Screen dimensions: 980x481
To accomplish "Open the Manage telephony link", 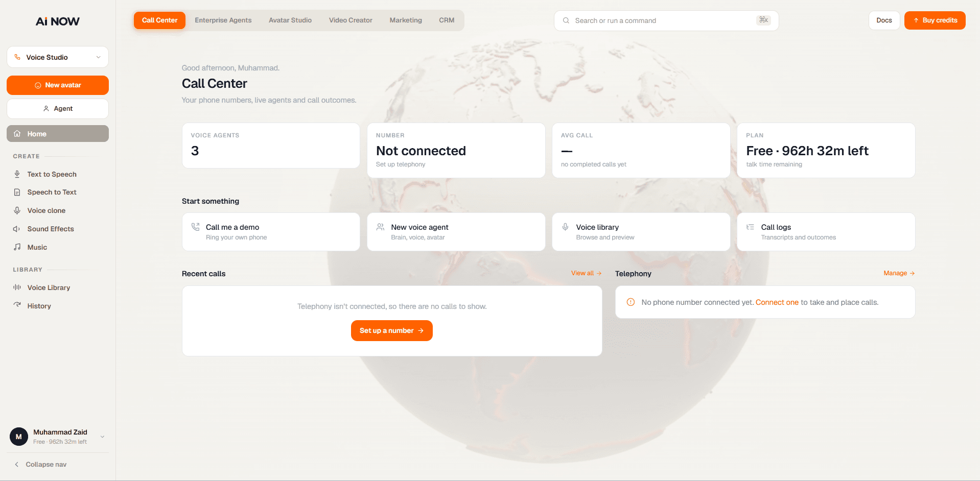I will (x=899, y=273).
